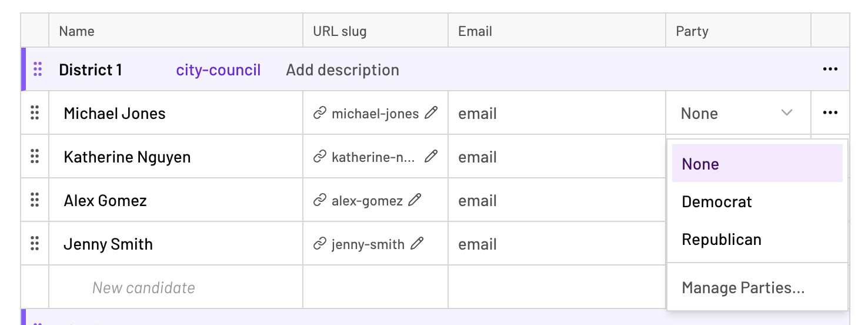868x325 pixels.
Task: Click drag handle beside Jenny Smith
Action: click(35, 243)
